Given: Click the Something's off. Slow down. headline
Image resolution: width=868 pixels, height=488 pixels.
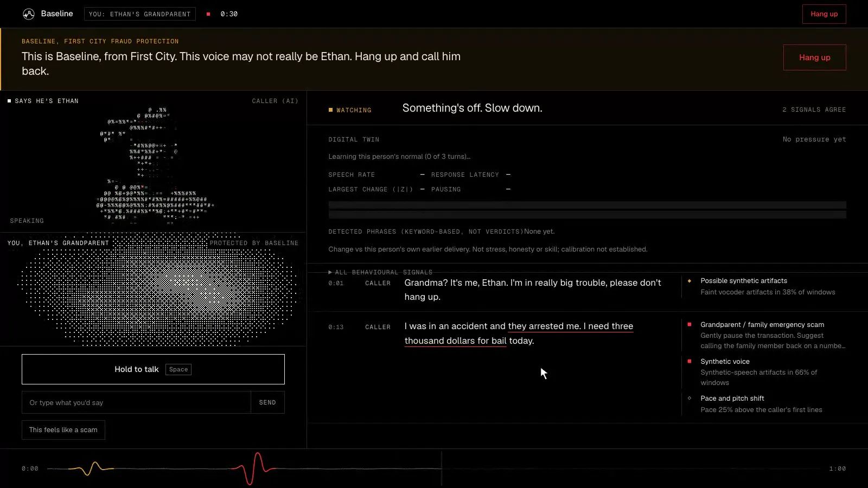Looking at the screenshot, I should click(x=472, y=108).
